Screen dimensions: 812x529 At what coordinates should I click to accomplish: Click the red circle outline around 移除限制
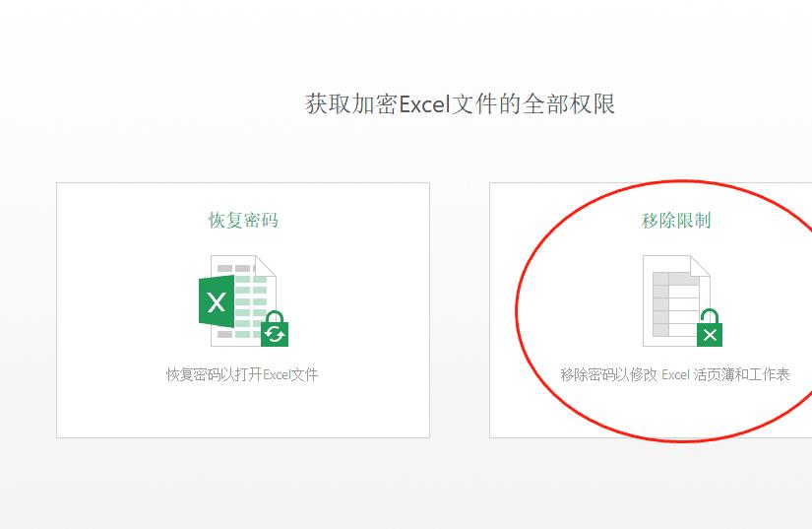(x=517, y=310)
